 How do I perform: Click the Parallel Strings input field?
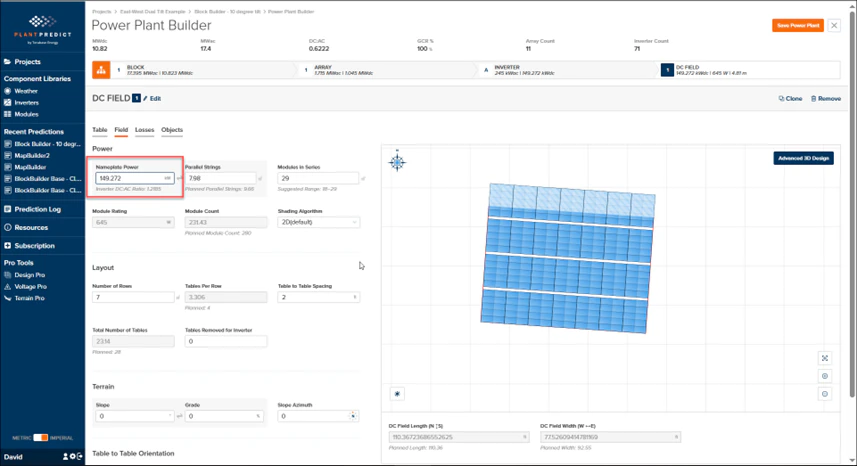coord(220,178)
